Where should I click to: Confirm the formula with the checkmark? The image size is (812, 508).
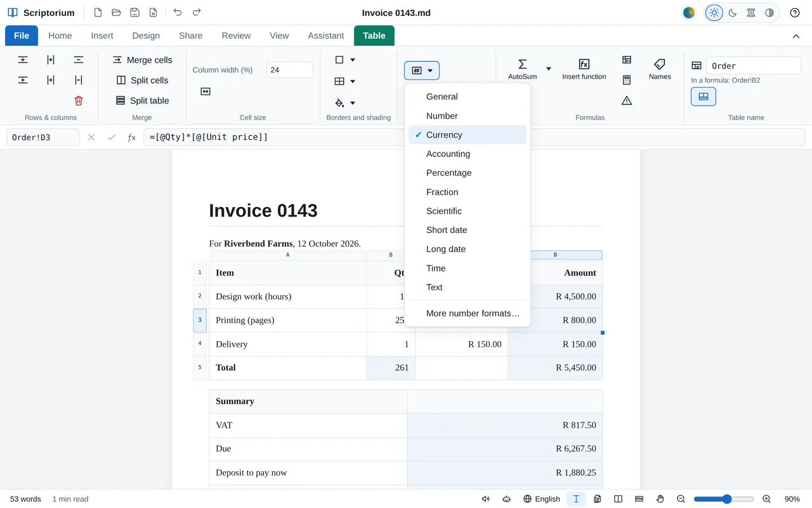(112, 137)
